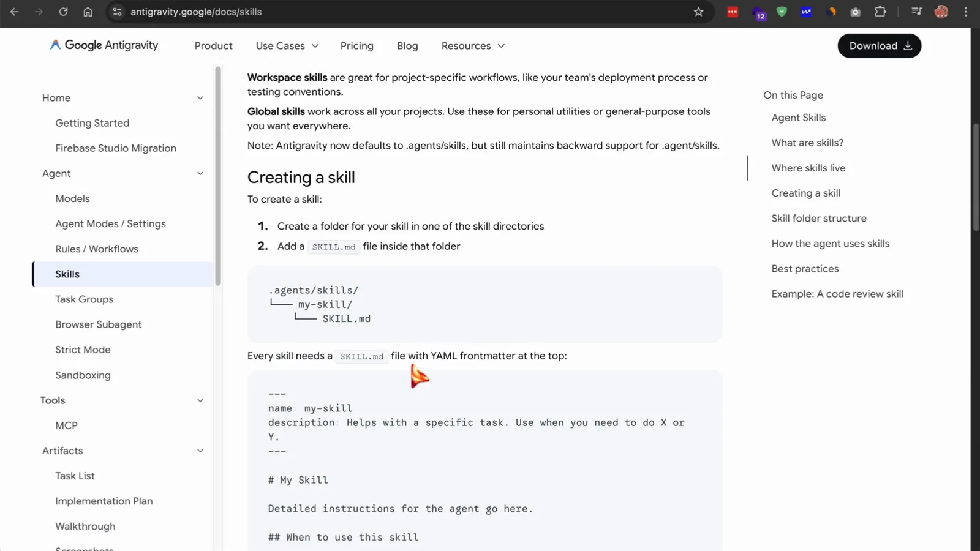Screen dimensions: 980x551
Task: Open the media control playlist icon
Action: 916,12
